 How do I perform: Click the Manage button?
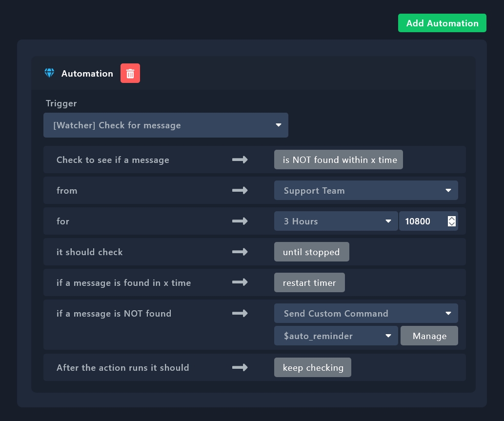[x=429, y=336]
